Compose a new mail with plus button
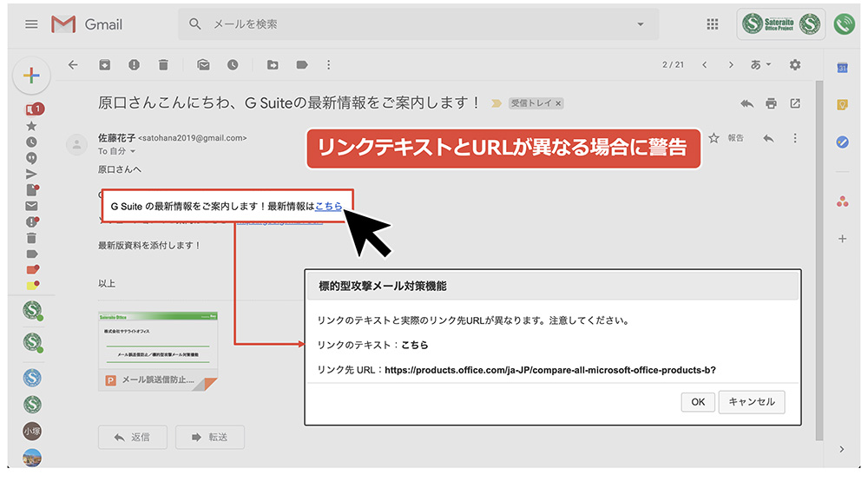 (31, 76)
